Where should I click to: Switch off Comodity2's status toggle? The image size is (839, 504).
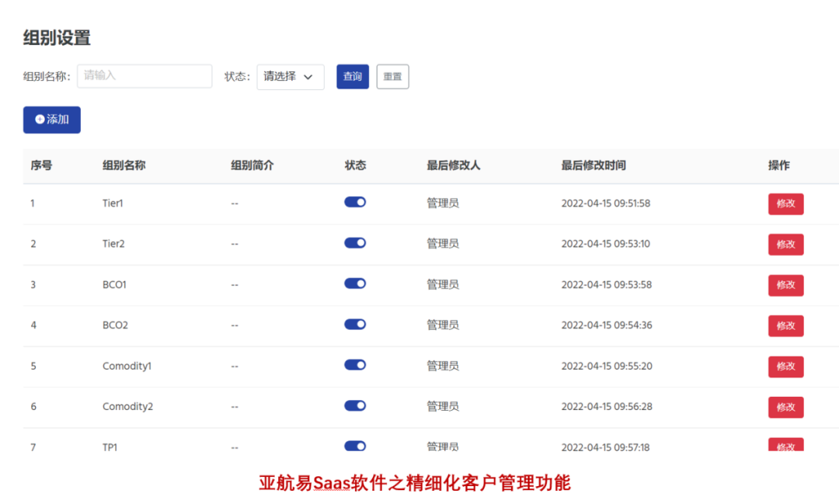click(x=354, y=405)
